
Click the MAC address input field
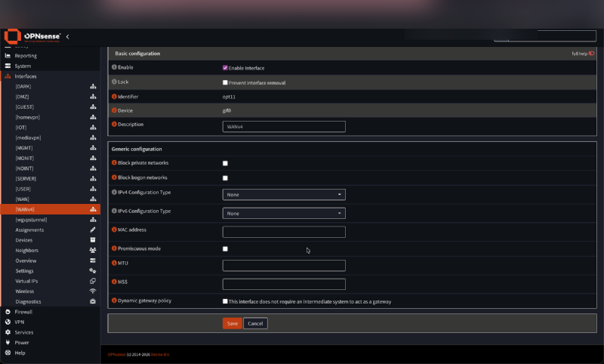(284, 232)
